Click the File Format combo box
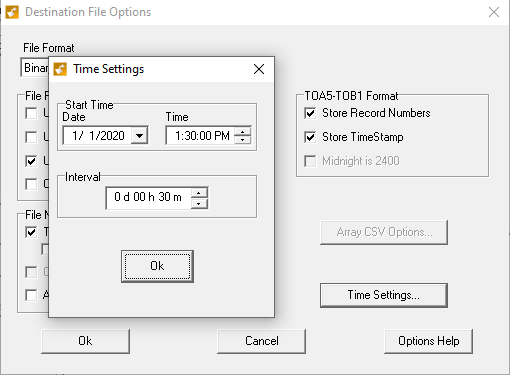510x375 pixels. [x=35, y=68]
